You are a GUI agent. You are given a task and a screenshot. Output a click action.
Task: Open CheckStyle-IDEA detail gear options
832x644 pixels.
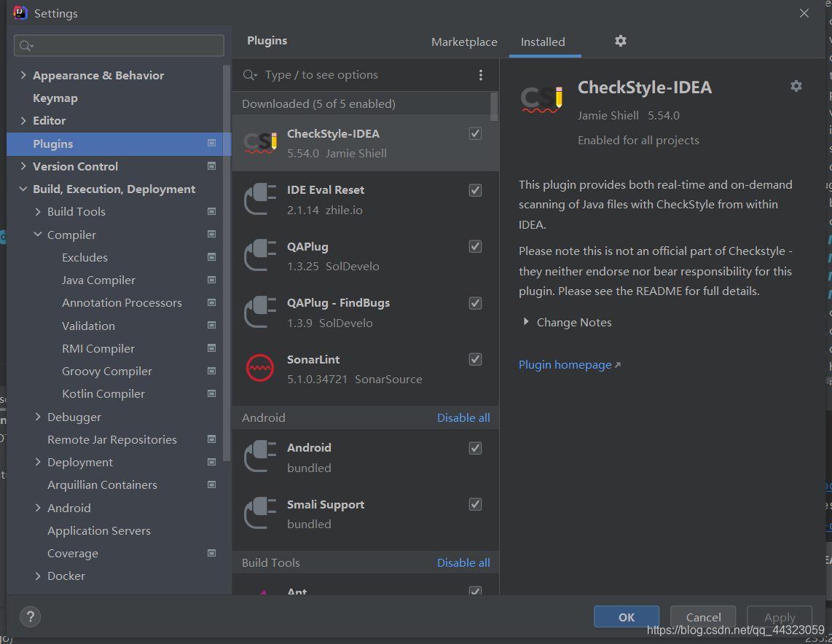pos(796,86)
